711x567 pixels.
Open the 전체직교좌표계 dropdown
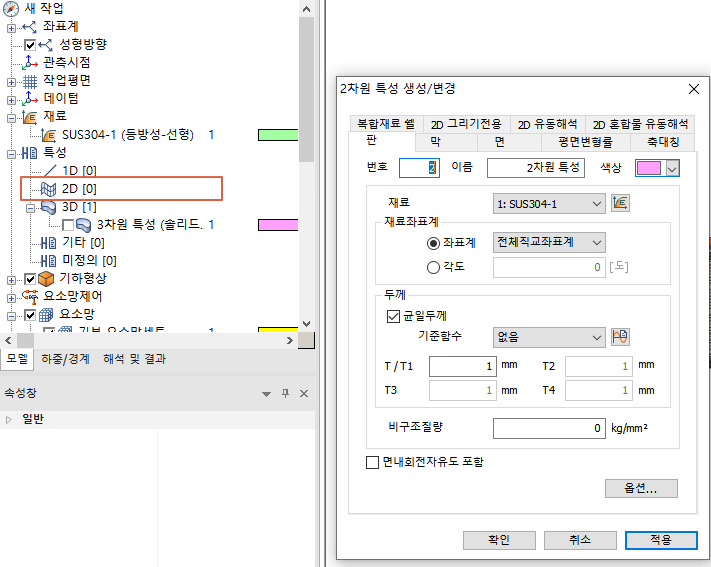(549, 242)
